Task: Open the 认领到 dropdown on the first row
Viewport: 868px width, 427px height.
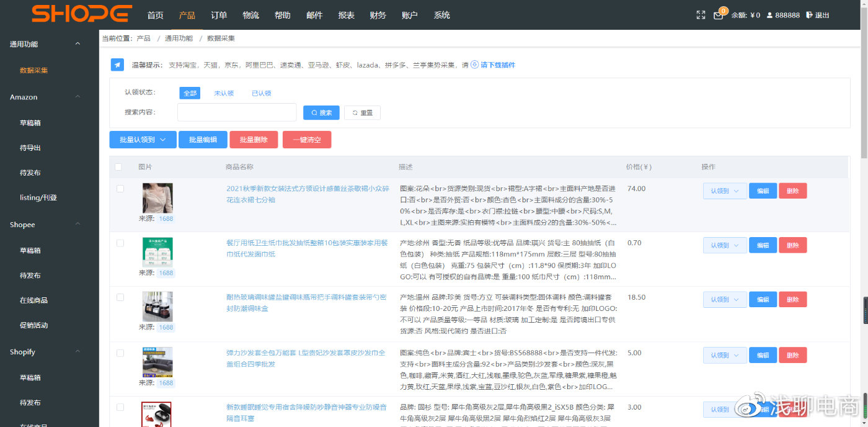Action: click(x=724, y=191)
